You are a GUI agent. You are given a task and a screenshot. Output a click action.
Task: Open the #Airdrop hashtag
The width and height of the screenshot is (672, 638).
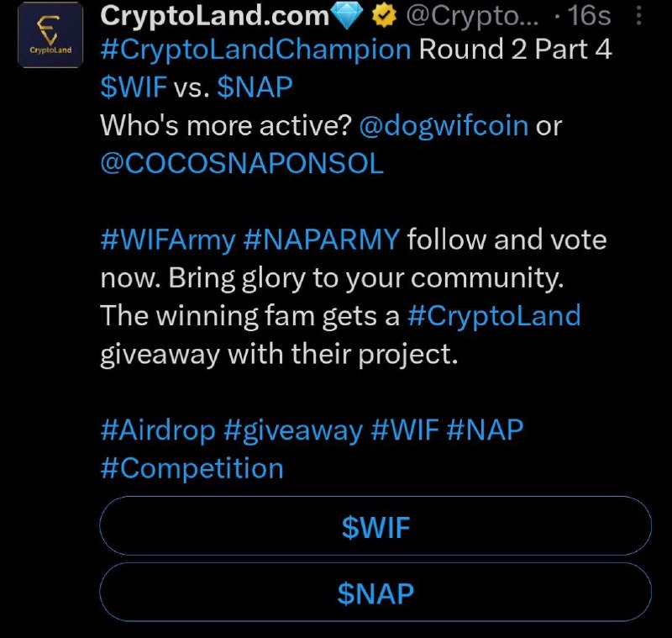158,430
